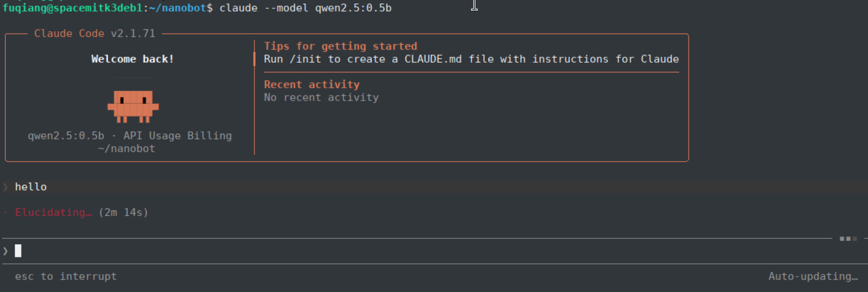
Task: Click the No recent activity text
Action: click(x=321, y=97)
